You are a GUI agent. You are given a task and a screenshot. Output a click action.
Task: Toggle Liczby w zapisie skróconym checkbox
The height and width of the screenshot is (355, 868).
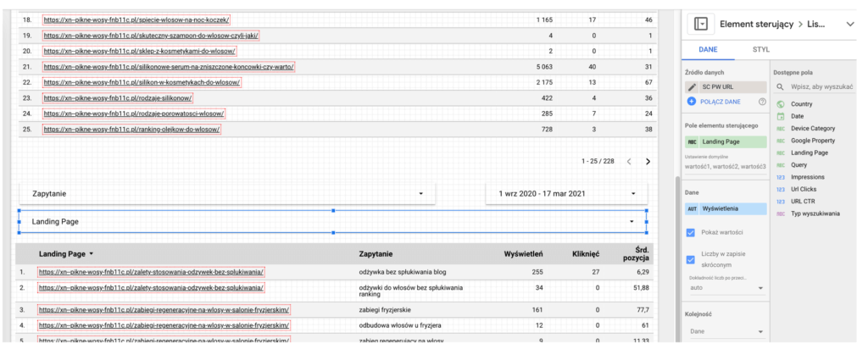point(691,259)
